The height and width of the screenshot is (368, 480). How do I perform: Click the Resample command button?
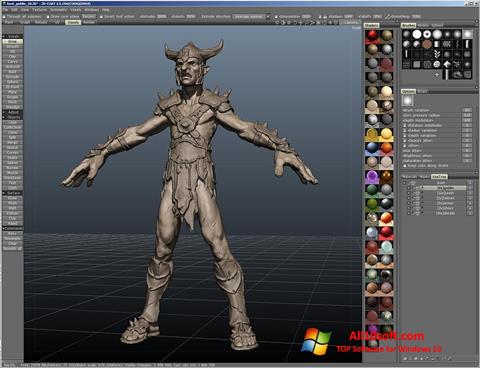[x=13, y=238]
